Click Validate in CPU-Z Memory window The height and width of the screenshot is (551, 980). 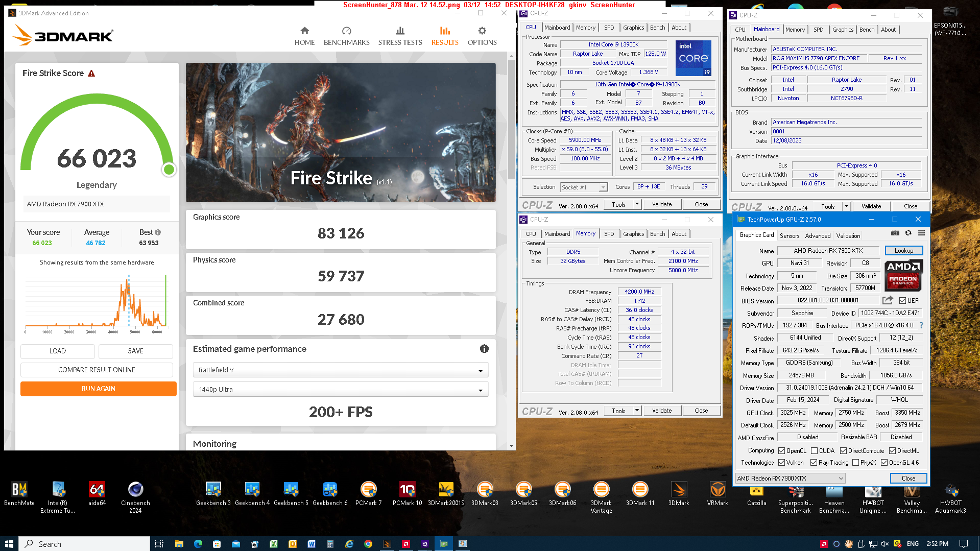coord(662,411)
